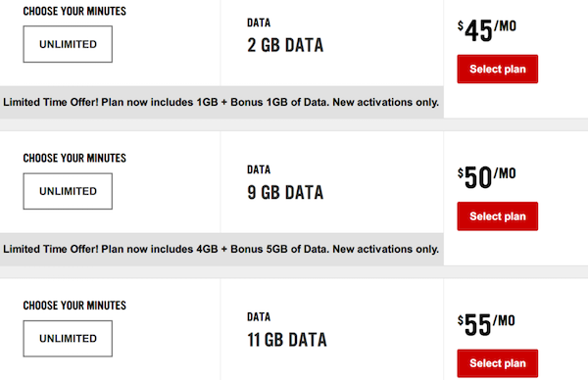Choose UNLIMITED minutes for the 9 GB plan
The width and height of the screenshot is (588, 380).
[x=68, y=191]
